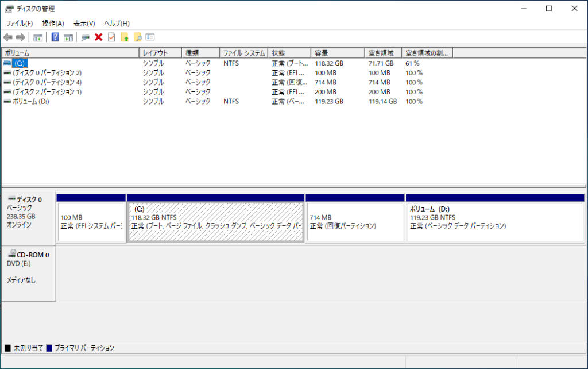Click the red X delete icon
588x369 pixels.
(x=98, y=37)
